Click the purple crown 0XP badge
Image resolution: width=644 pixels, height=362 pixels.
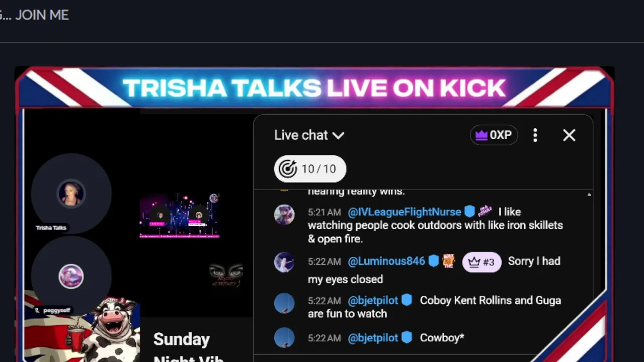(x=494, y=135)
